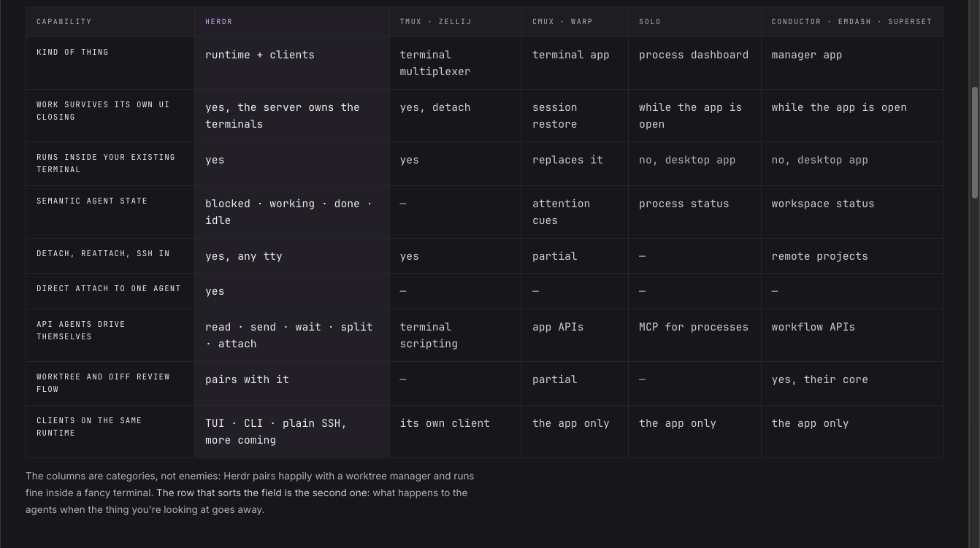Select the 'runtime + clients' cell
Viewport: 980px width, 548px height.
point(291,63)
